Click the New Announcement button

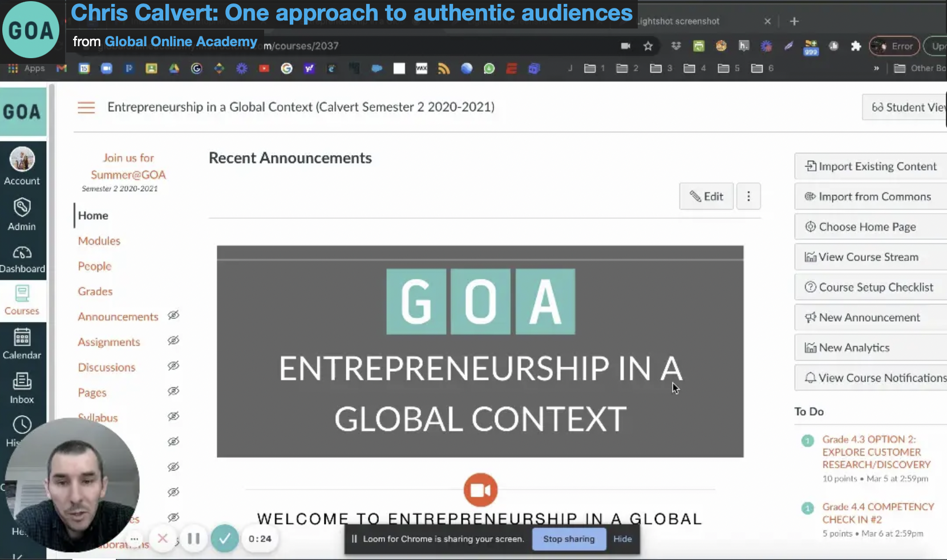tap(869, 318)
